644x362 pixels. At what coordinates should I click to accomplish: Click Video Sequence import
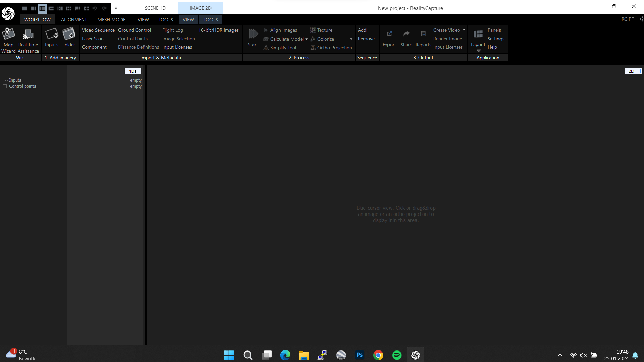[x=98, y=30]
